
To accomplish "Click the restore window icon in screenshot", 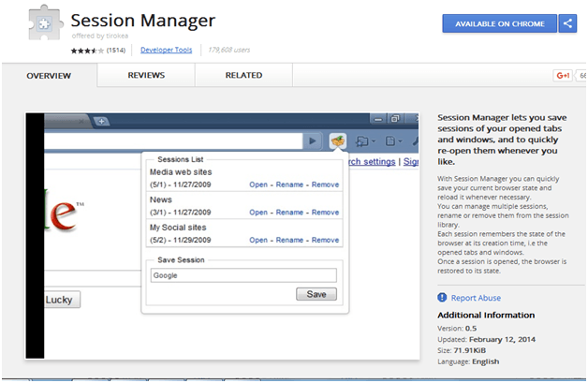I will [395, 119].
